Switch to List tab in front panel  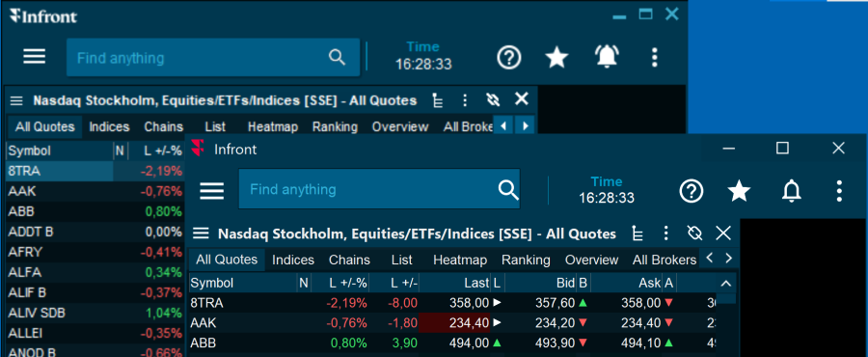[402, 260]
